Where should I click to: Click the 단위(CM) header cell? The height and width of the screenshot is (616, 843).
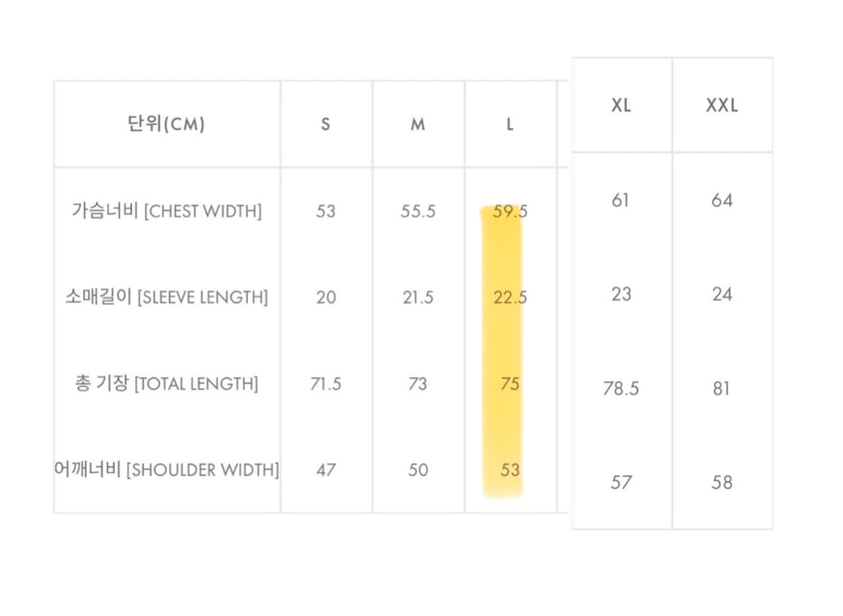click(166, 124)
